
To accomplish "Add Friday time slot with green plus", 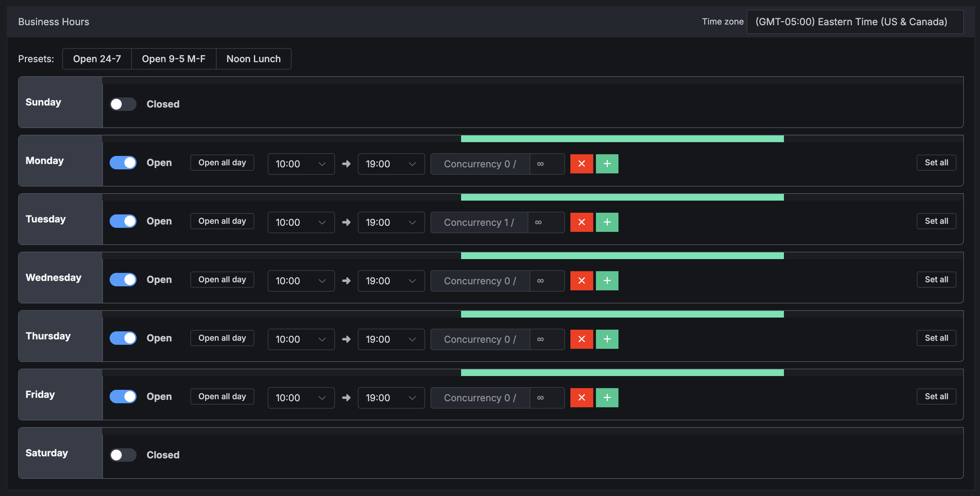I will [x=607, y=398].
